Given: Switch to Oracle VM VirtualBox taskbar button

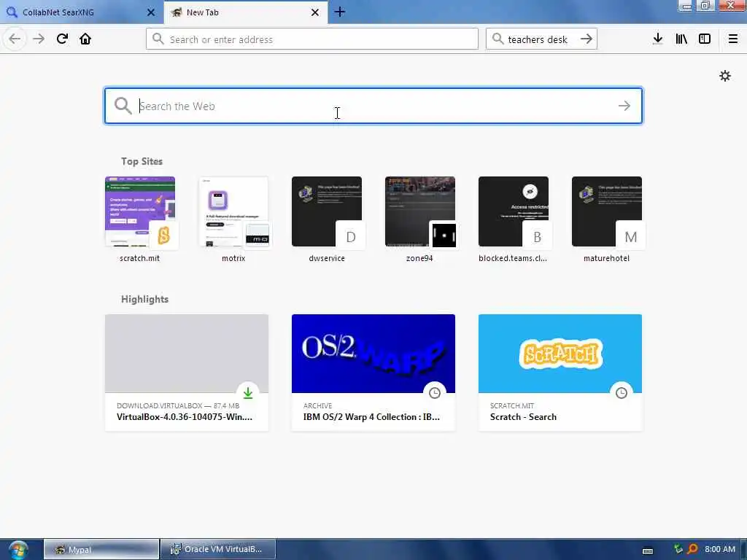Looking at the screenshot, I should (x=218, y=550).
